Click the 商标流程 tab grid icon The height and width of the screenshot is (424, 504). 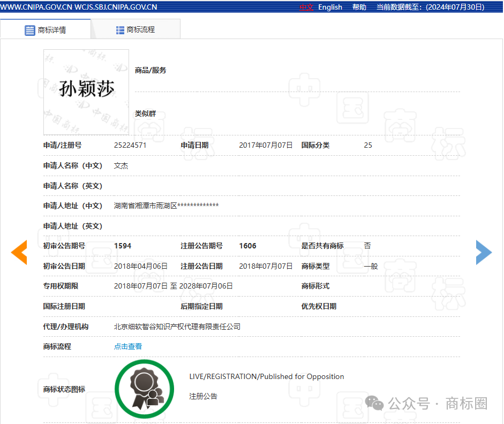point(120,30)
